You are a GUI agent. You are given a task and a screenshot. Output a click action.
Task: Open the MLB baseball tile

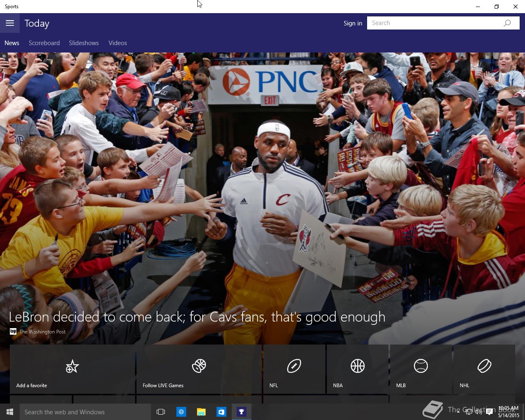click(x=421, y=369)
